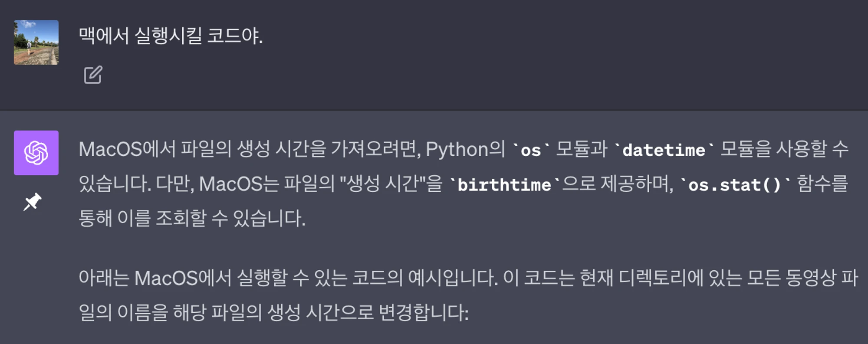Click '실행시킬' in the user message
The image size is (868, 344).
[168, 36]
